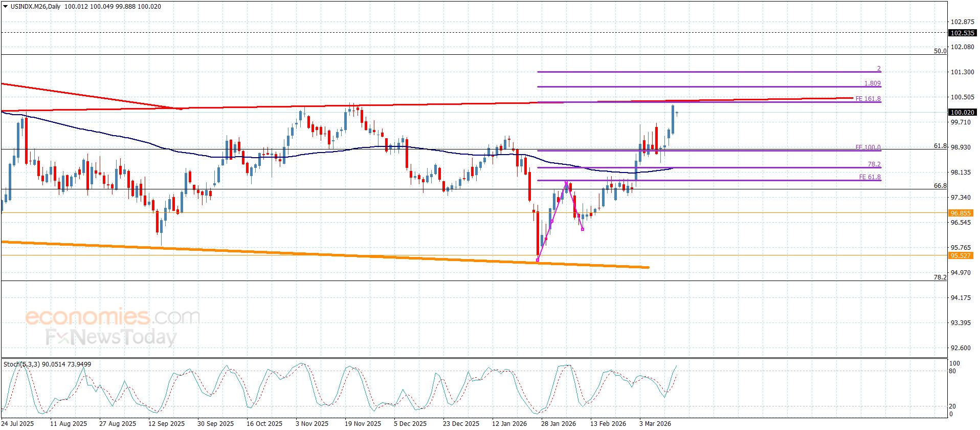The width and height of the screenshot is (980, 430).
Task: Click the 13 Feb 2026 date label
Action: 608,423
